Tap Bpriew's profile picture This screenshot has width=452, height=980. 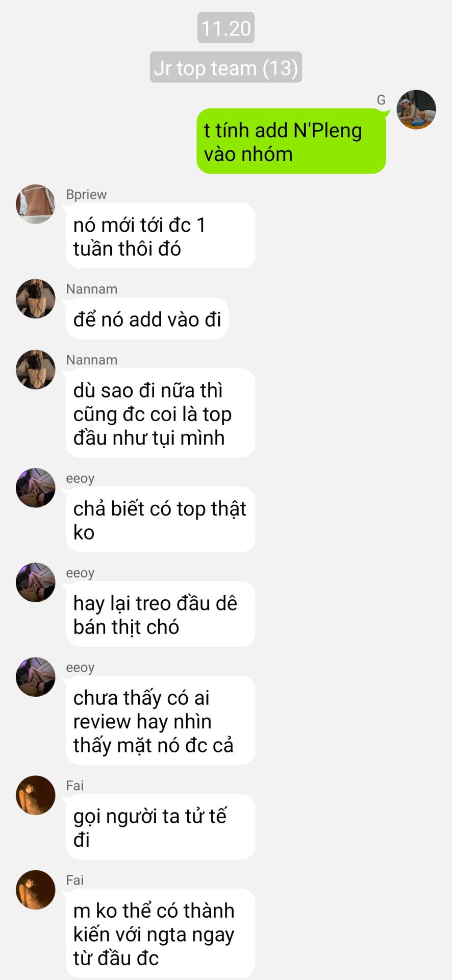tap(36, 204)
